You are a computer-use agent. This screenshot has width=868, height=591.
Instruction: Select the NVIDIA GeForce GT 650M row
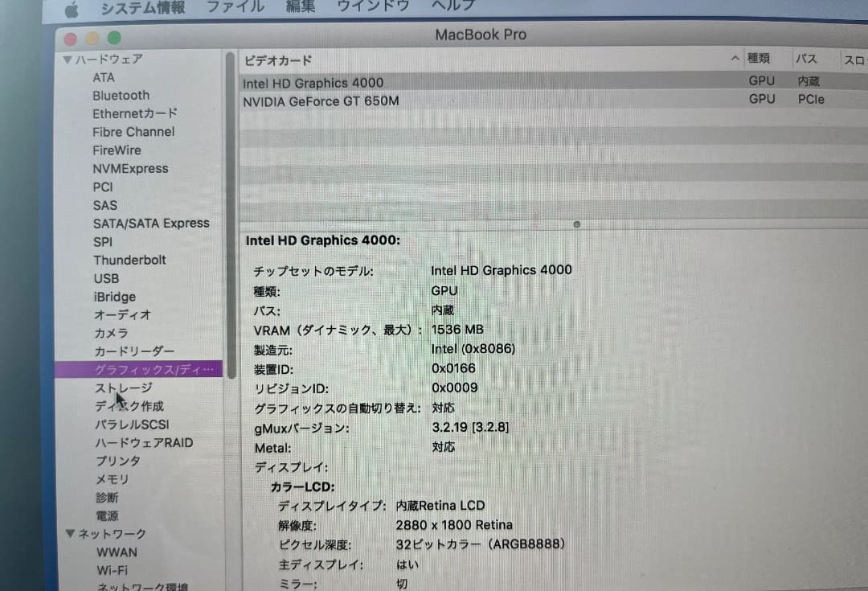click(x=323, y=100)
